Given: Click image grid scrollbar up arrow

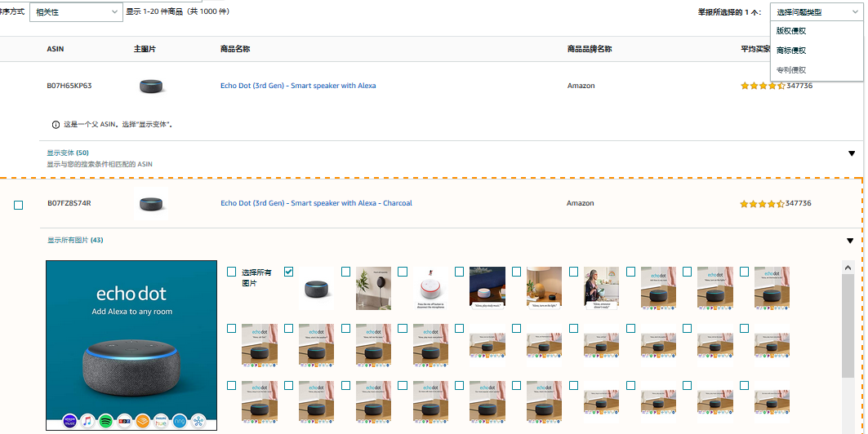Looking at the screenshot, I should [848, 268].
